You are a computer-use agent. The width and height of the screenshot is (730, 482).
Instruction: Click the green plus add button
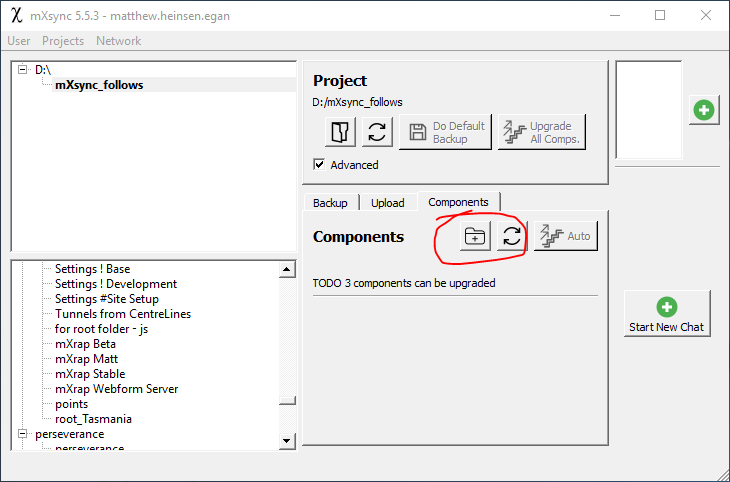(x=703, y=110)
